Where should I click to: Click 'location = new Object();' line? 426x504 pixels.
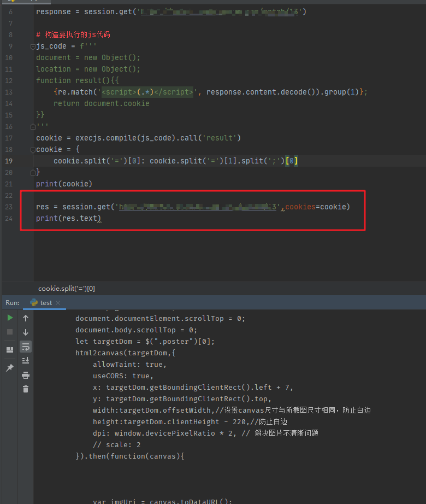tap(88, 69)
